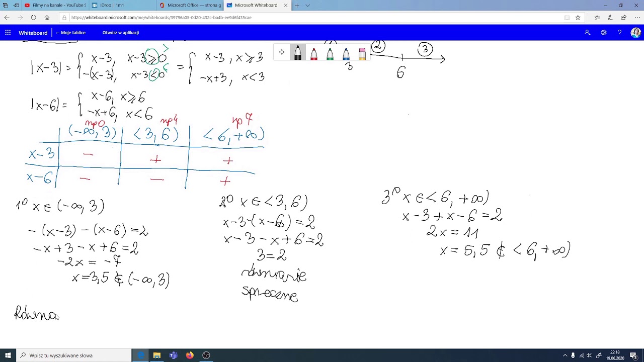The width and height of the screenshot is (644, 362).
Task: Click the browser forward arrow
Action: pos(20,17)
